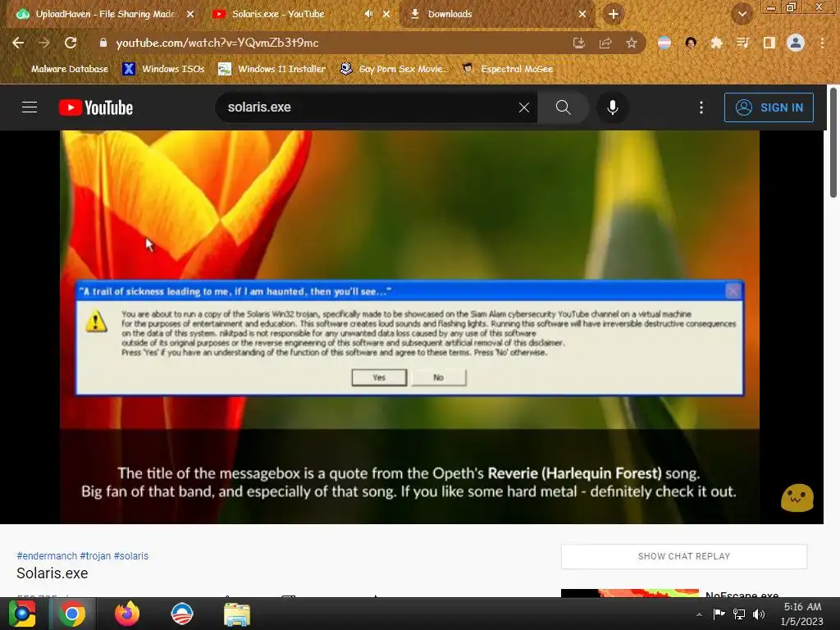Reload the YouTube page

[71, 43]
